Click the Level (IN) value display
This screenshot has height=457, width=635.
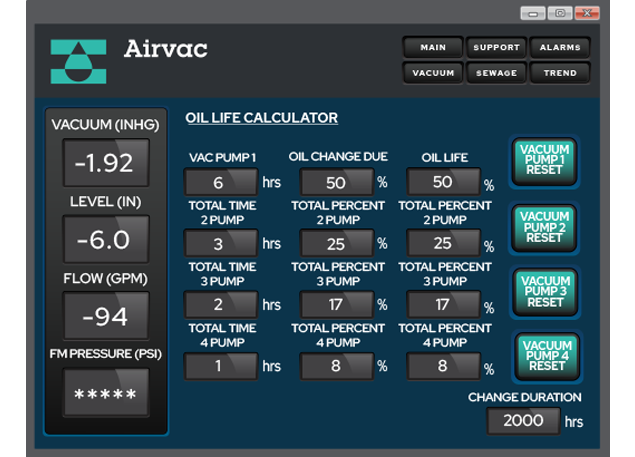click(106, 240)
